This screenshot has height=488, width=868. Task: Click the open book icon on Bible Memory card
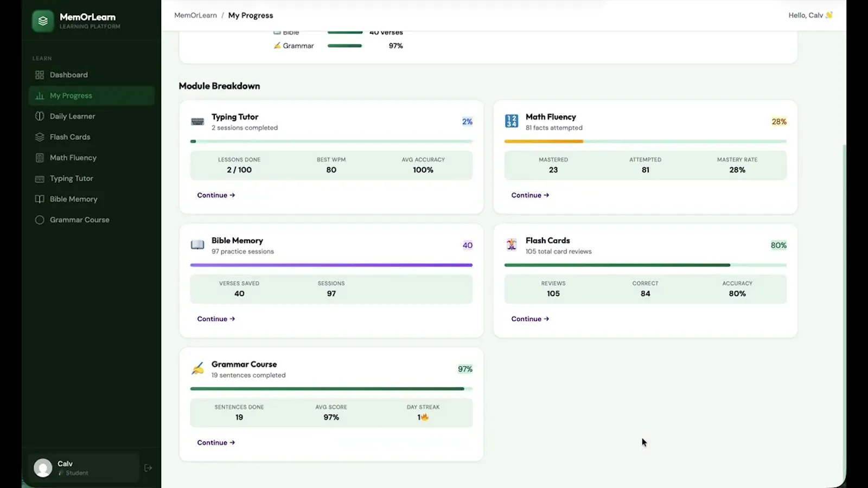pyautogui.click(x=197, y=245)
